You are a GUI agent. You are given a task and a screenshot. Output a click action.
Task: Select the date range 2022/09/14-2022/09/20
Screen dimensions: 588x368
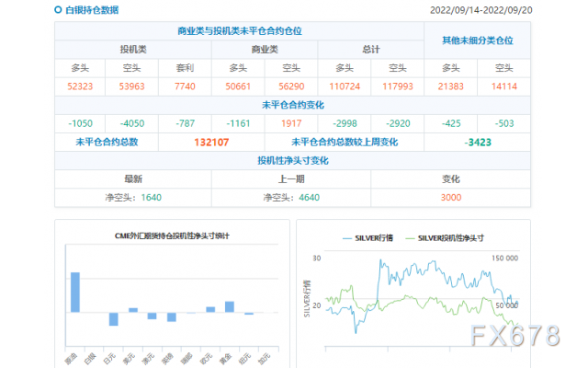click(481, 10)
